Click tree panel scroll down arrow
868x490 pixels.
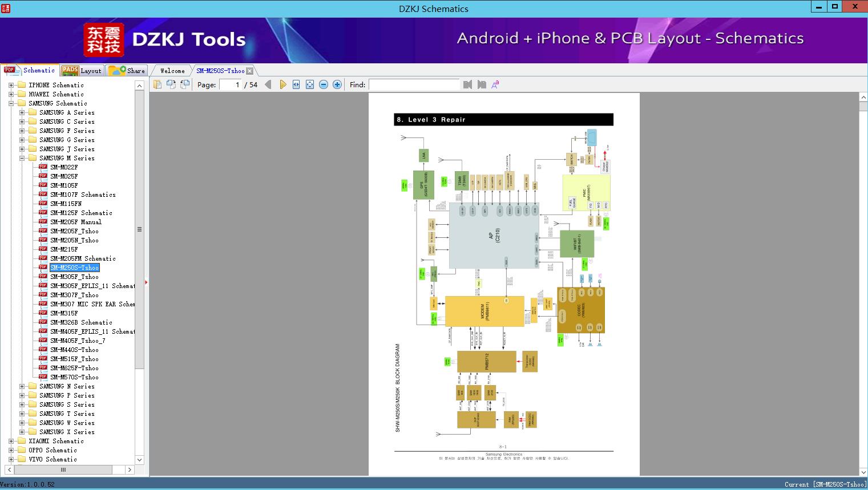139,459
